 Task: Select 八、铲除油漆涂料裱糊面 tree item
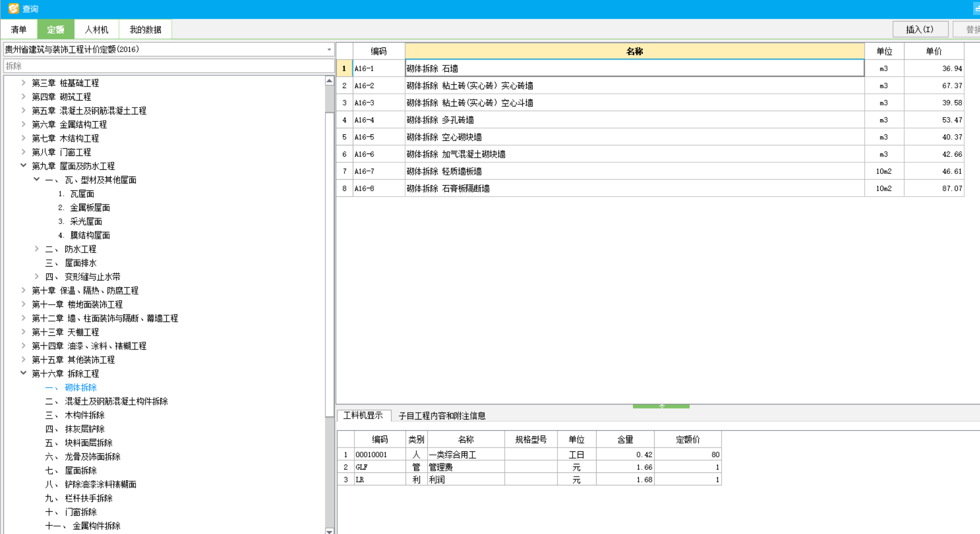[x=91, y=484]
